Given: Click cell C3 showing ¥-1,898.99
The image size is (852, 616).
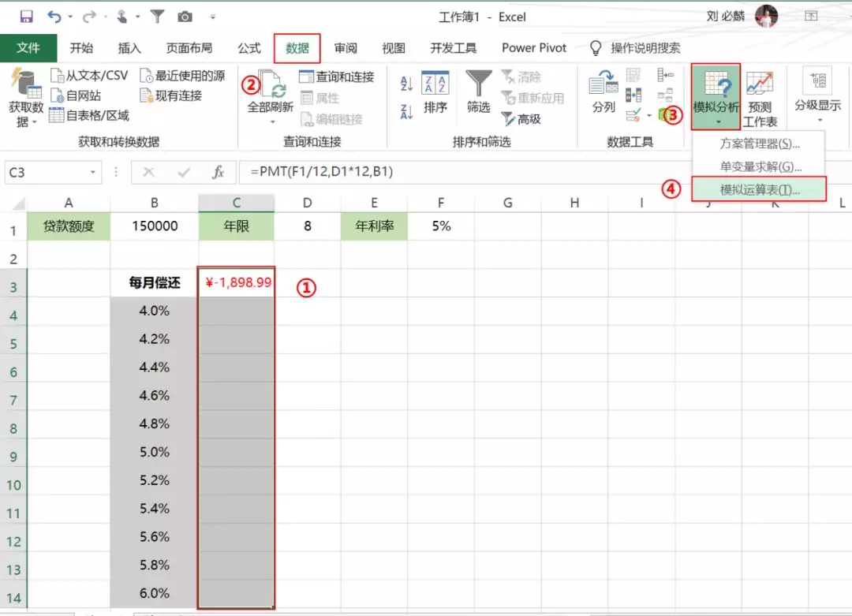Looking at the screenshot, I should click(237, 282).
